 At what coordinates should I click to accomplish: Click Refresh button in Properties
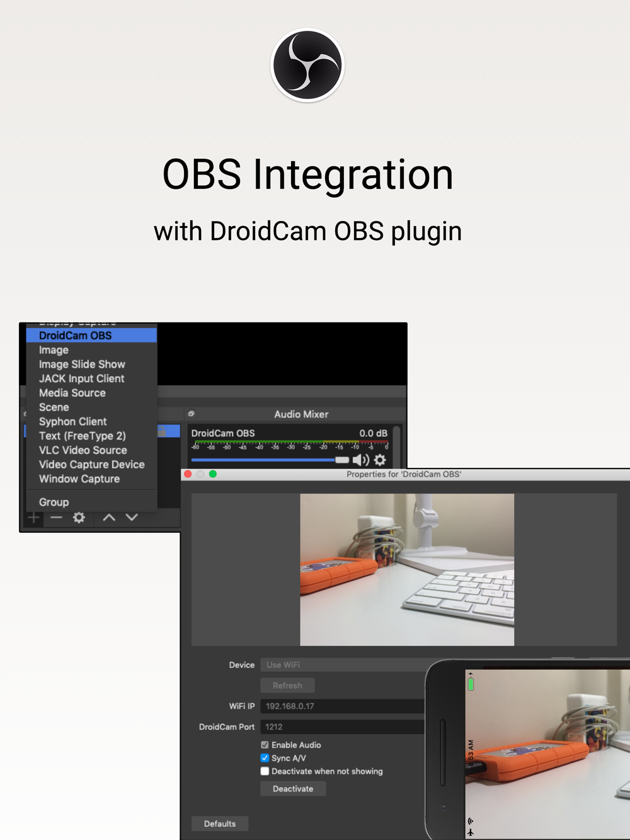(288, 686)
